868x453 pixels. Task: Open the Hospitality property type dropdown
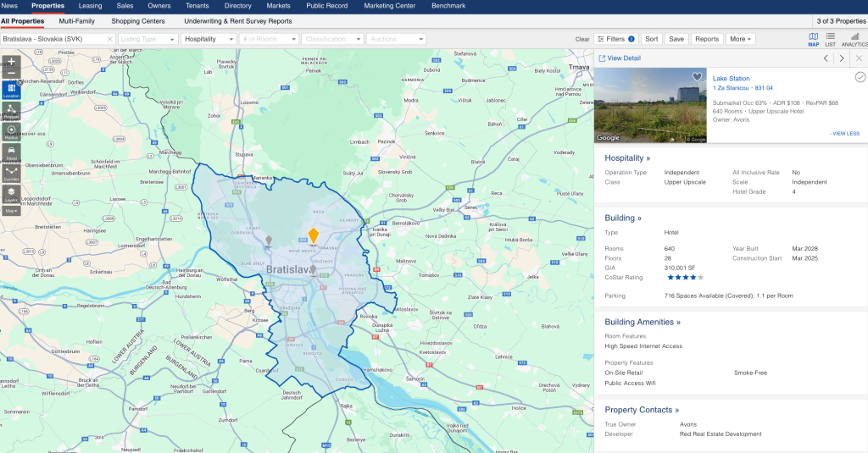(x=209, y=39)
